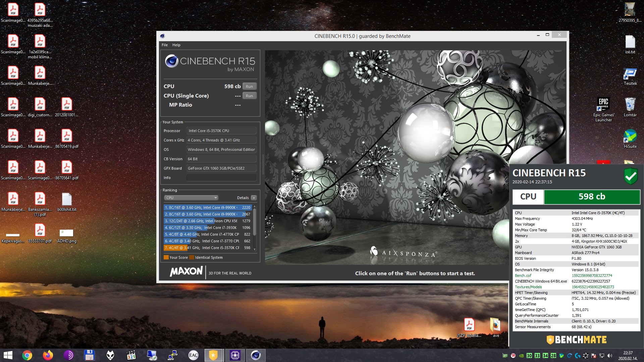Open HiSuite desktop shortcut
Viewport: 644px width, 362px height.
pyautogui.click(x=630, y=139)
